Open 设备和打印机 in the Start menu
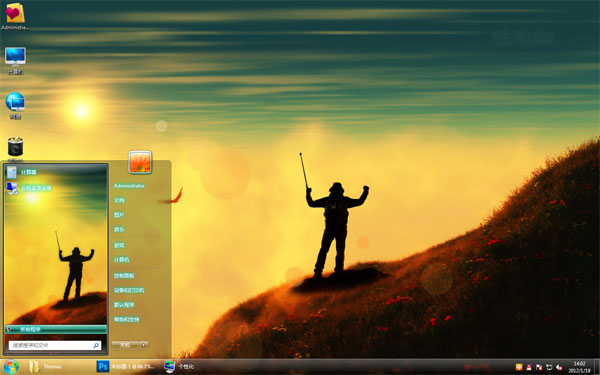The image size is (600, 375). pos(129,290)
